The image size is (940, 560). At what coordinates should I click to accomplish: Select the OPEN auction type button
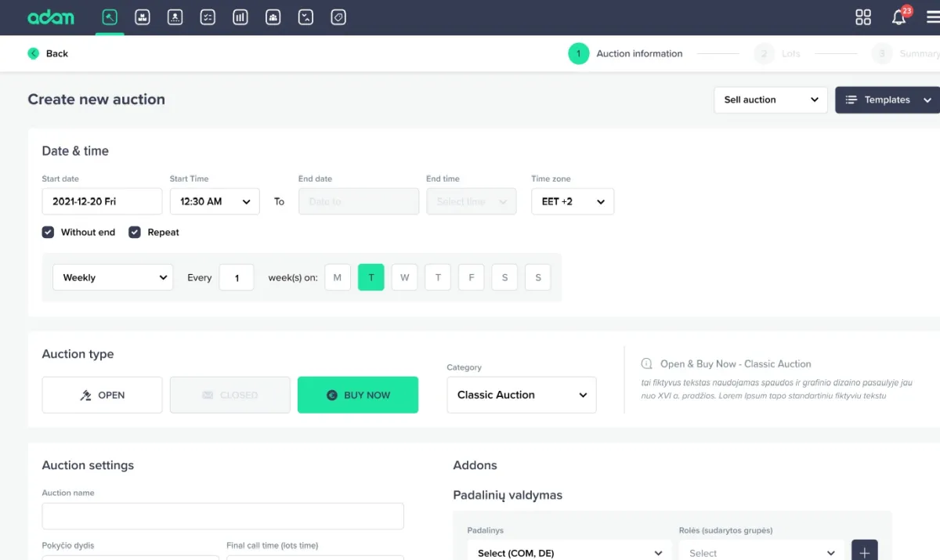103,395
